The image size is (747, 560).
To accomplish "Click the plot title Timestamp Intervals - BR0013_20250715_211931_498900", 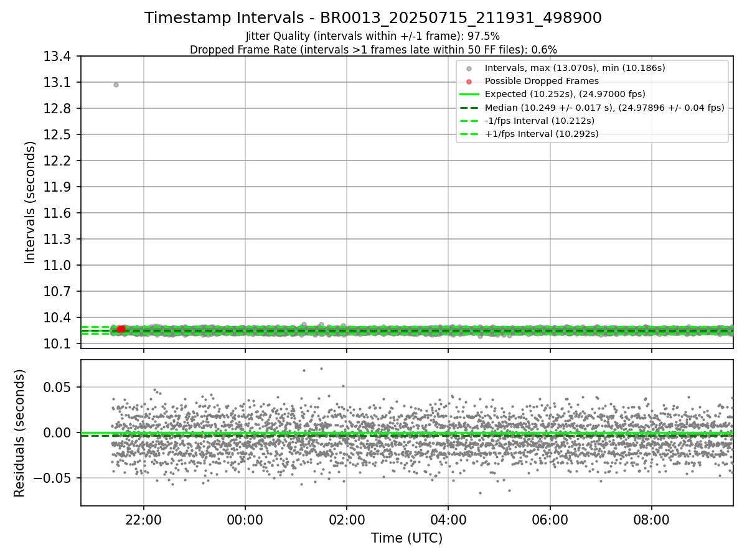I will click(373, 18).
